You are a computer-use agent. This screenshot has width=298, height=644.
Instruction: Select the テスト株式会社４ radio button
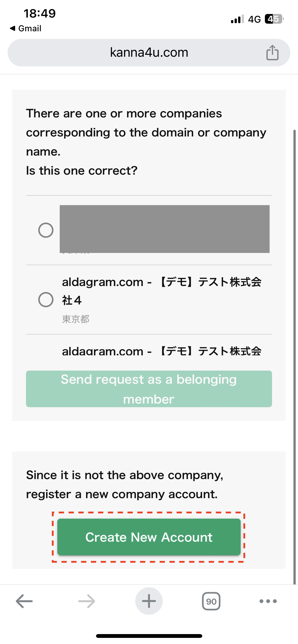pos(46,299)
